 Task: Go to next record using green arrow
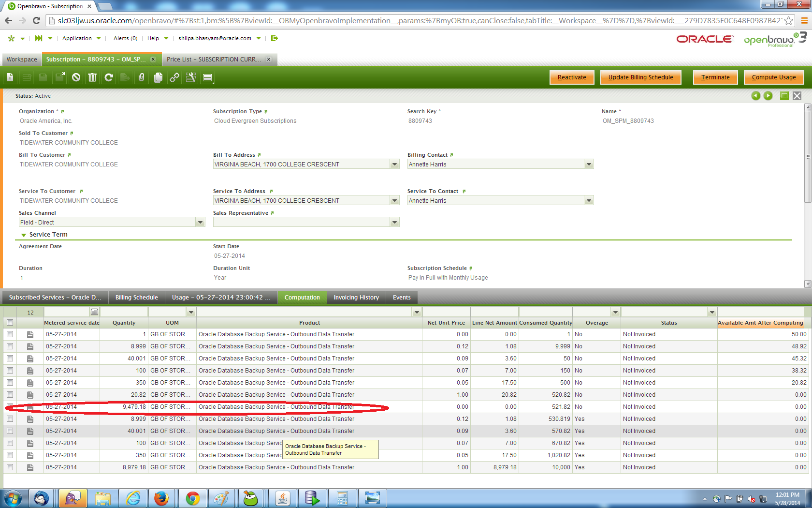768,96
